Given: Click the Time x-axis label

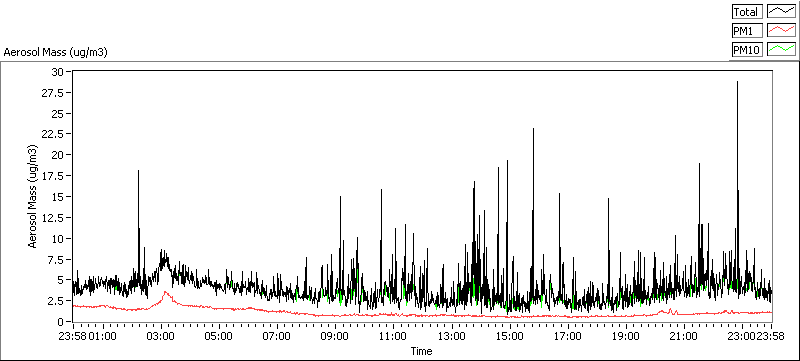Looking at the screenshot, I should pos(421,351).
